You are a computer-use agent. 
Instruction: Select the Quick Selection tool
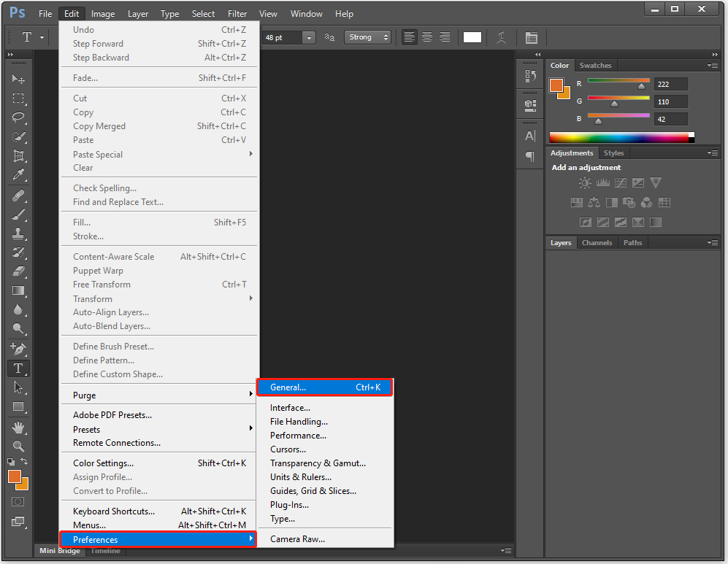[18, 136]
